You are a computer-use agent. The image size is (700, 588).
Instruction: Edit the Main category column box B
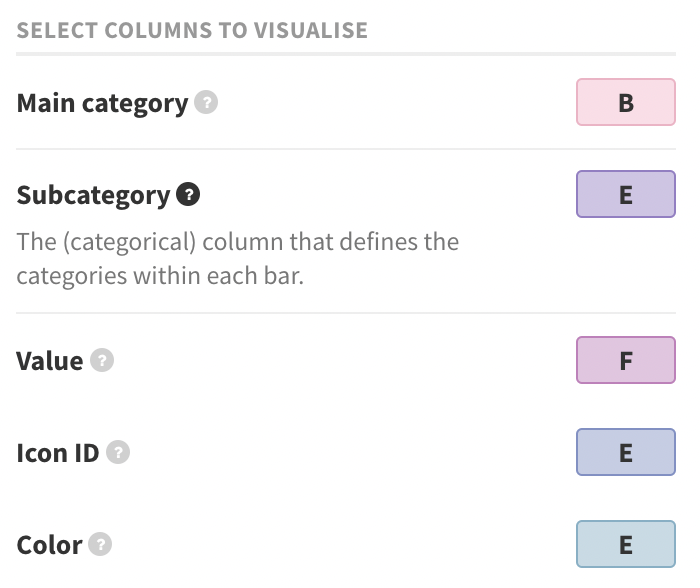(625, 102)
